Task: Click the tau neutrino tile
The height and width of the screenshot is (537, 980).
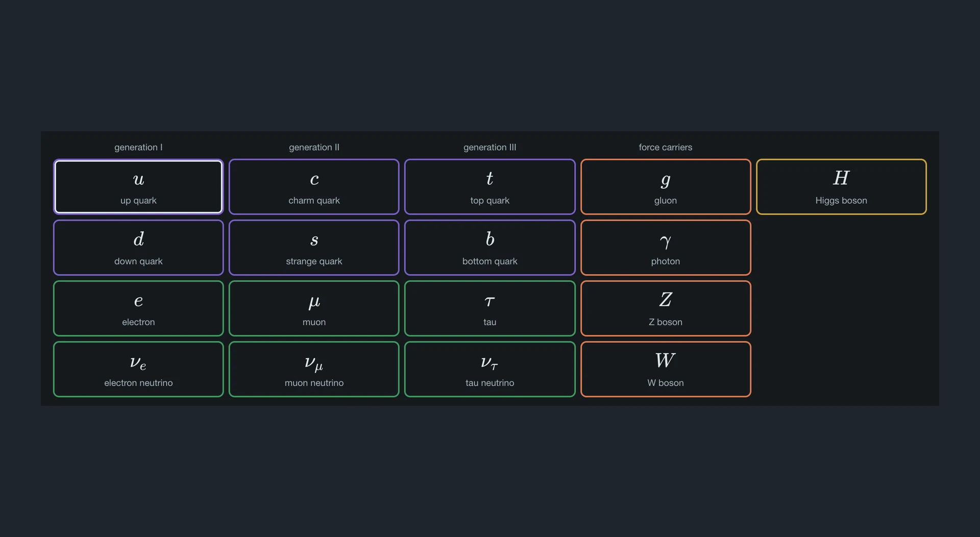Action: (x=490, y=369)
